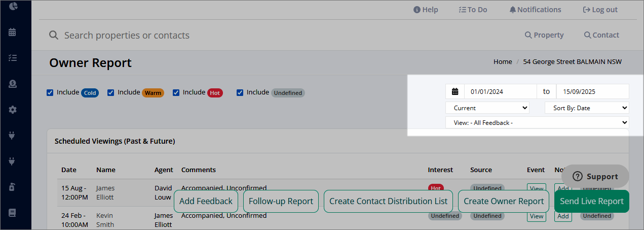Open 54 George Street BALMAIN NSW breadcrumb
This screenshot has height=230, width=644.
(x=573, y=61)
